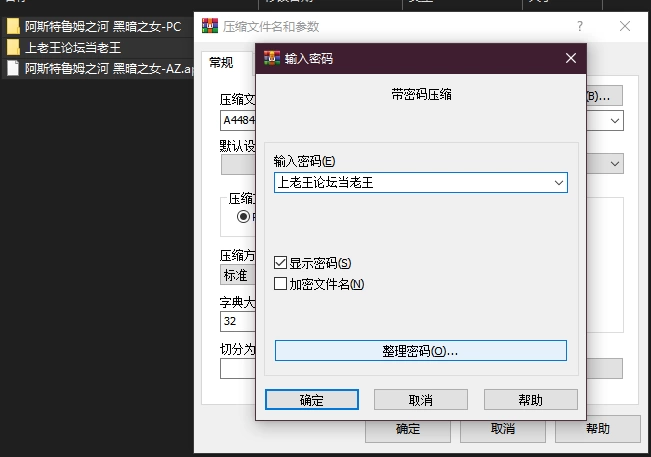Viewport: 651px width, 457px height.
Task: Select file name 阿斯特鲁姆之河 黑暗之女-AZ.a
Action: [x=109, y=68]
